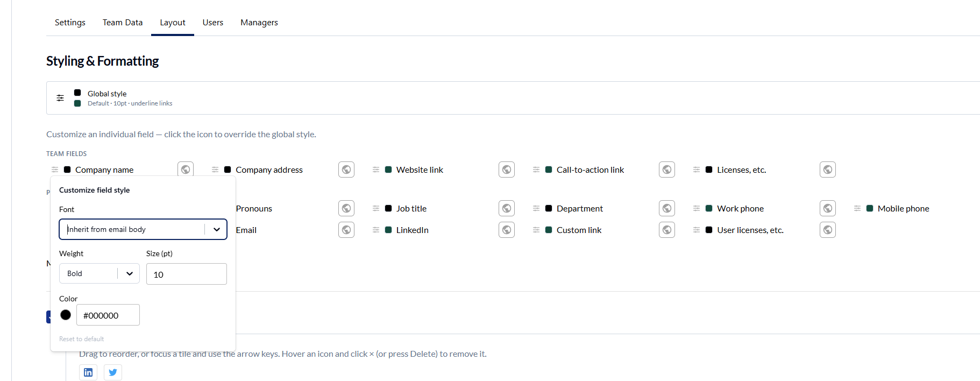Image resolution: width=980 pixels, height=381 pixels.
Task: Switch to the Team Data tab
Action: [123, 23]
